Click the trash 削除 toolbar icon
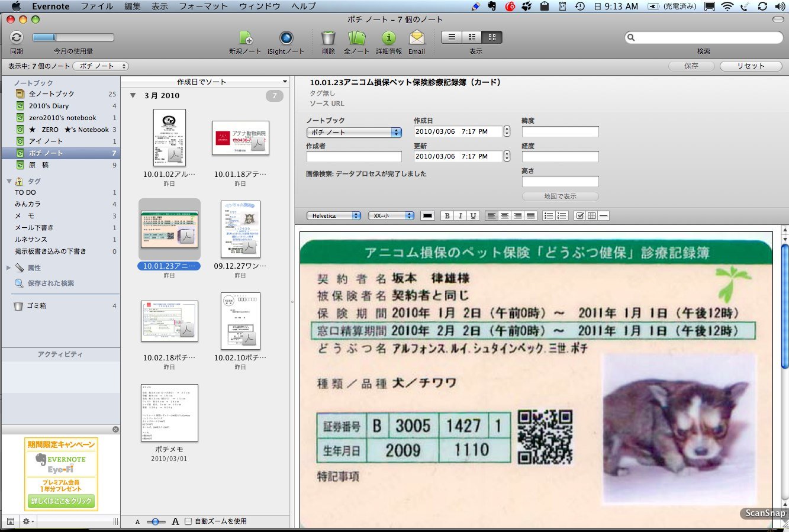 coord(329,38)
